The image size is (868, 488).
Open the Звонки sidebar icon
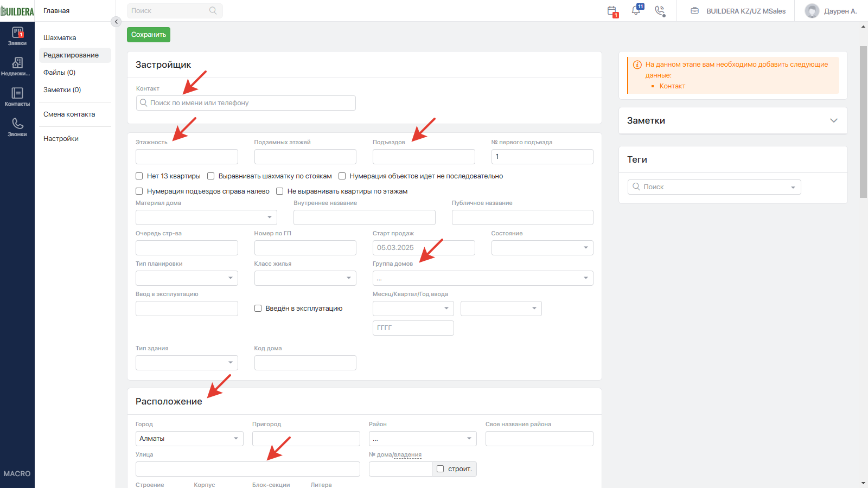tap(17, 127)
